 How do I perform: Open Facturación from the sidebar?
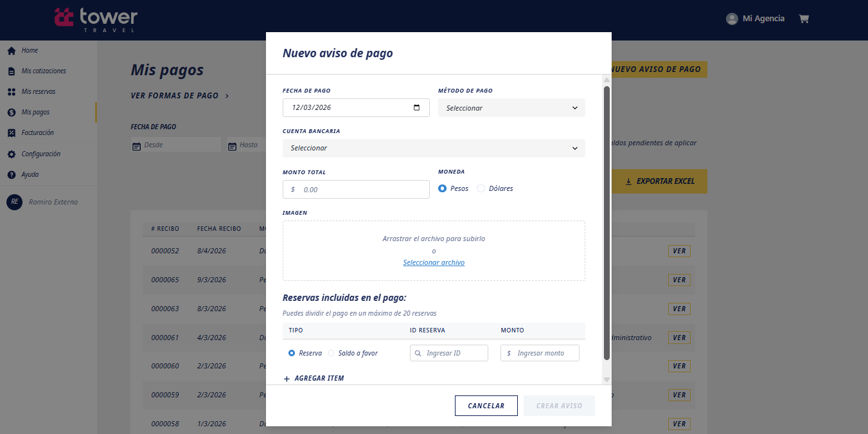click(x=37, y=133)
